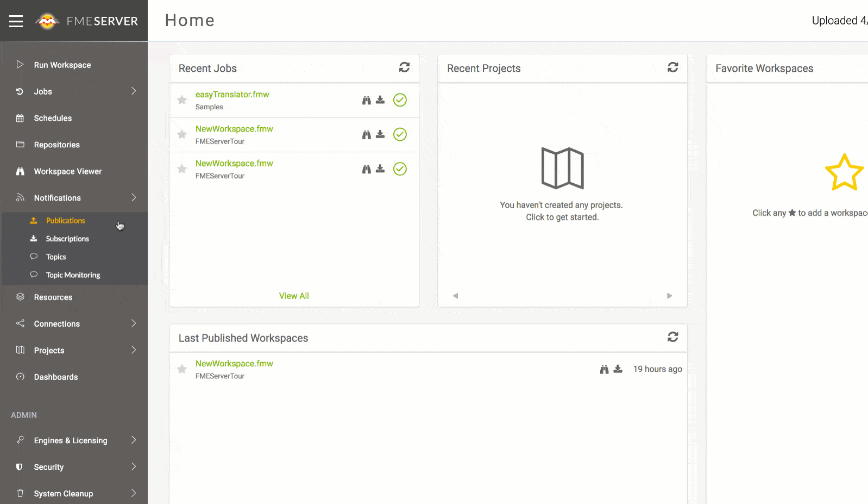The height and width of the screenshot is (504, 868).
Task: View last published NewWorkspace.fmw binoculars icon
Action: coord(604,369)
